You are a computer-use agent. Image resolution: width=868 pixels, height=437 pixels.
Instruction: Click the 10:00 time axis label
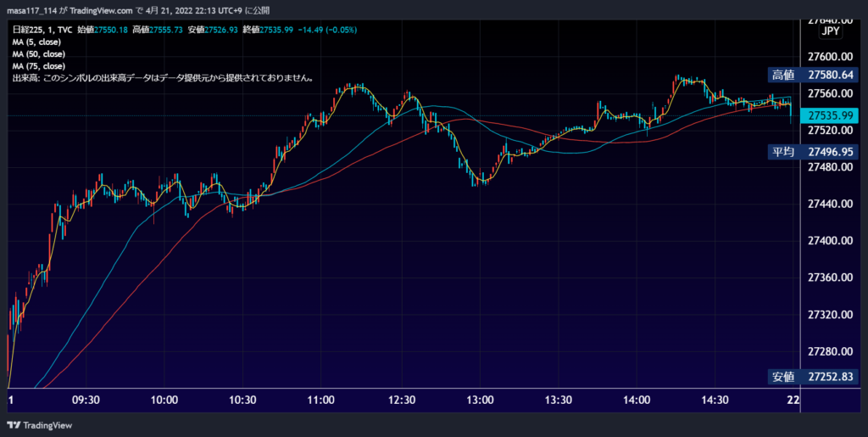point(164,400)
